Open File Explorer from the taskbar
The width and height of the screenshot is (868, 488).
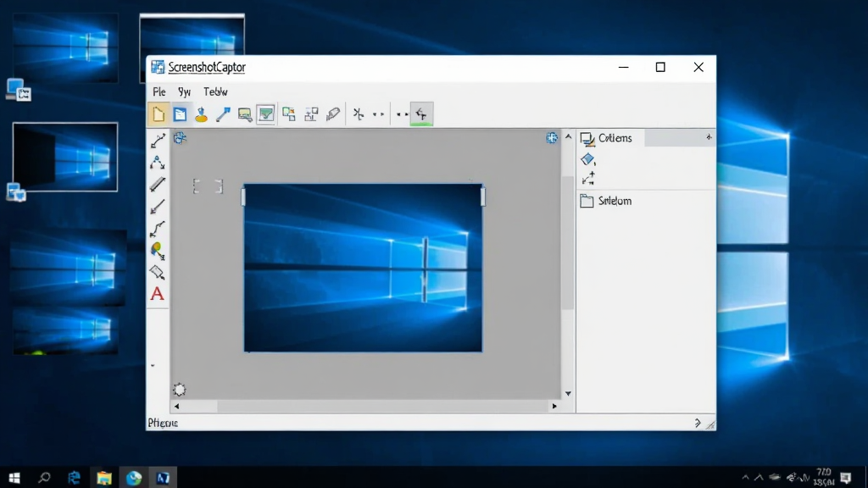tap(104, 478)
